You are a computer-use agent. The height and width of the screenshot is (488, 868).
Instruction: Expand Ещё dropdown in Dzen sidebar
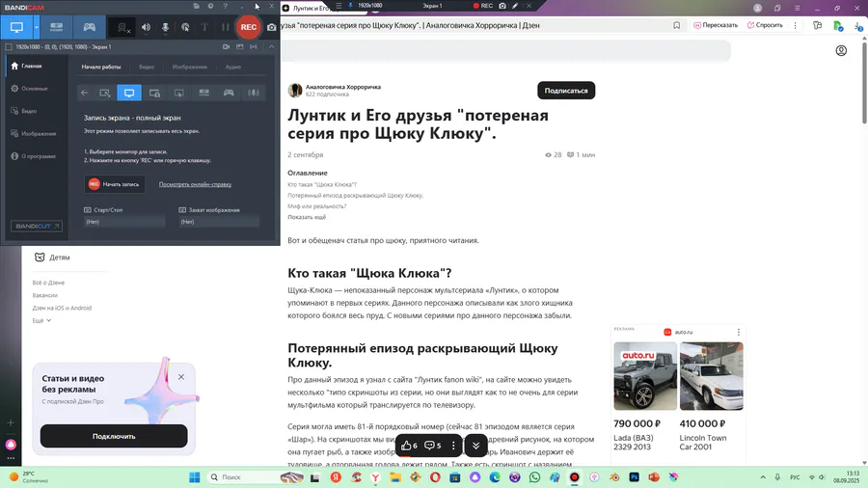(x=41, y=321)
